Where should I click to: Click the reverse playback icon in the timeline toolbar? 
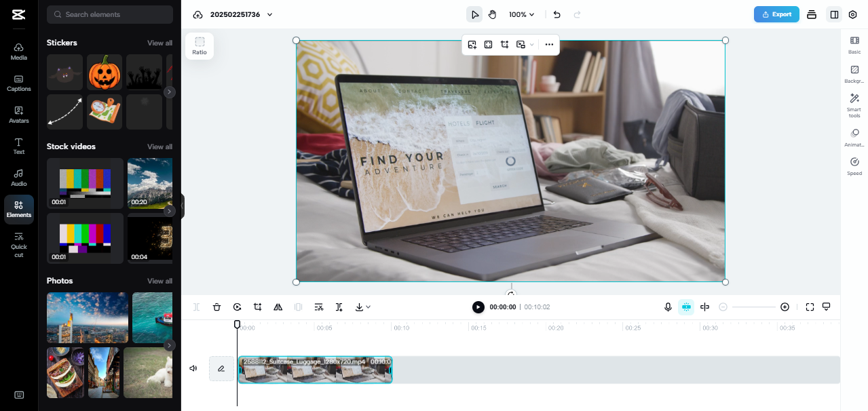(x=237, y=307)
